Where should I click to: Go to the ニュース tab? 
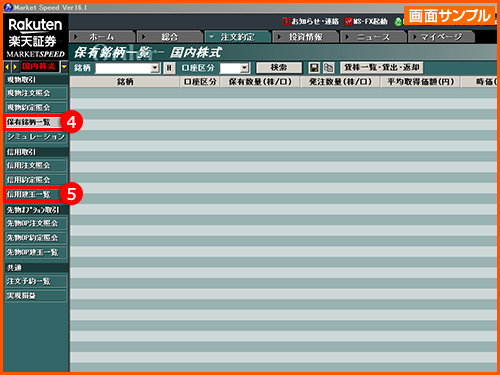373,37
